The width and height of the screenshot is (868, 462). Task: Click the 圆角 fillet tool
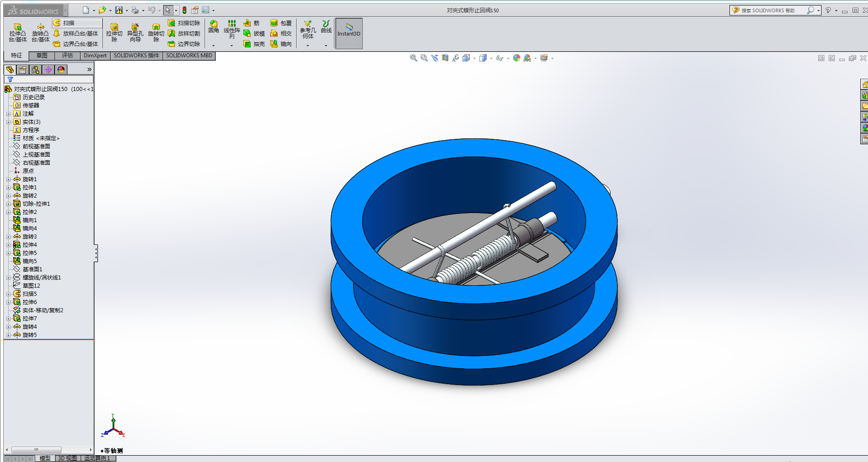point(213,27)
